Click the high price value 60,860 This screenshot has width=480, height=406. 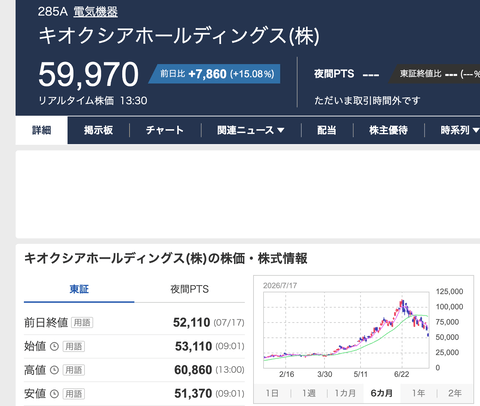click(193, 370)
